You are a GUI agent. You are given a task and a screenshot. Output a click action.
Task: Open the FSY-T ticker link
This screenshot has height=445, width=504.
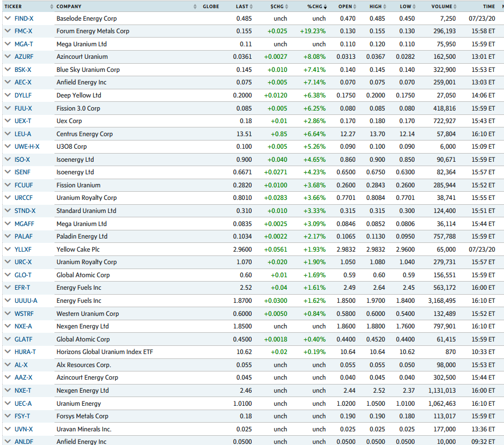pyautogui.click(x=22, y=416)
